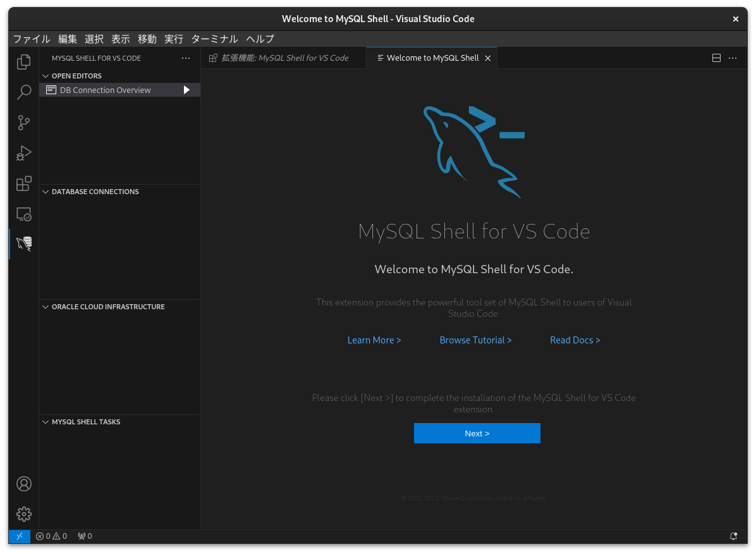
Task: Expand the DATABASE CONNECTIONS section
Action: (45, 192)
